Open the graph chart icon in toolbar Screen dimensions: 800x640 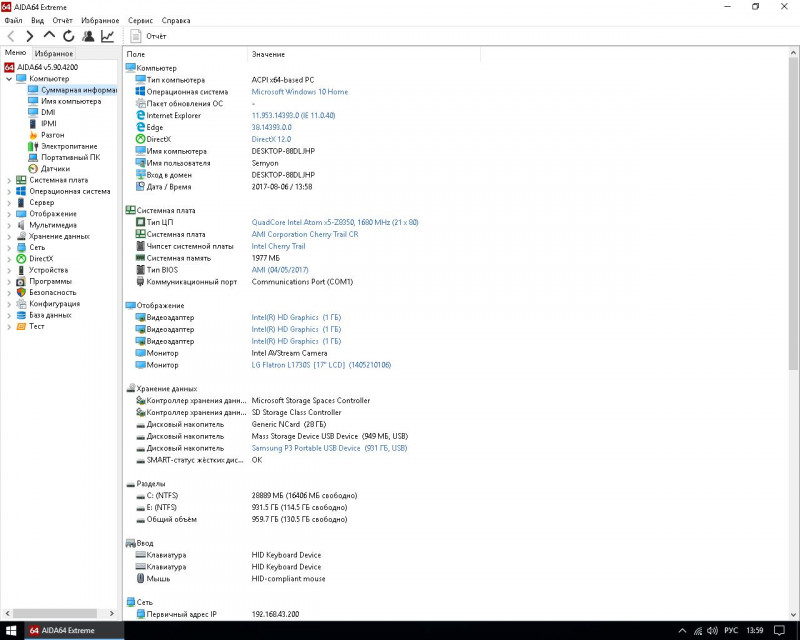pyautogui.click(x=108, y=36)
